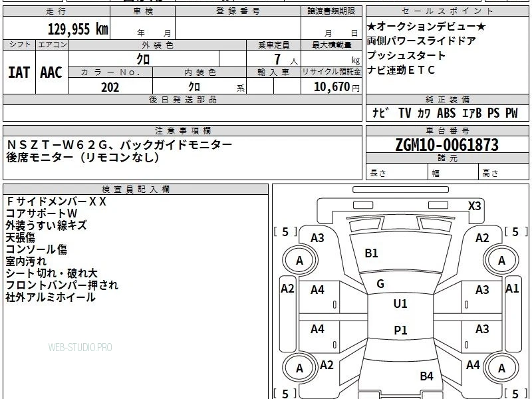
Task: Click the 車台番号 header
Action: point(447,130)
